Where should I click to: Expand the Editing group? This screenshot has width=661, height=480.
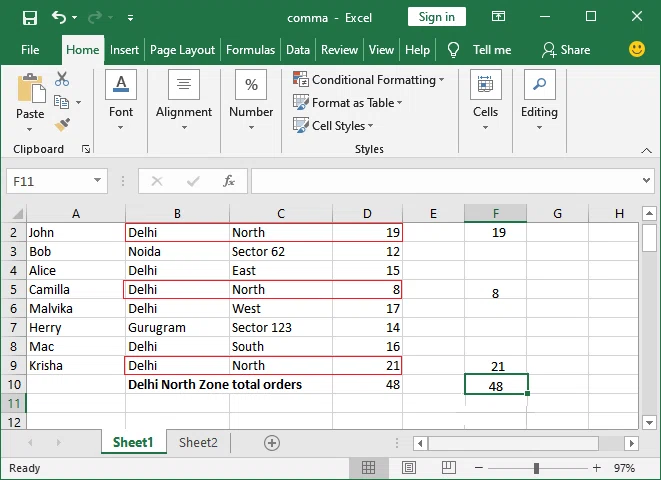540,100
